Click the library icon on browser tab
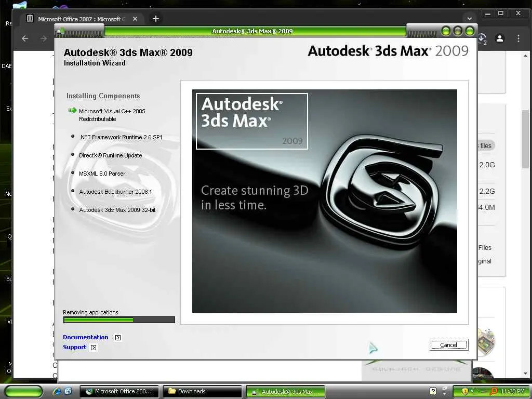The height and width of the screenshot is (399, 532). [30, 18]
